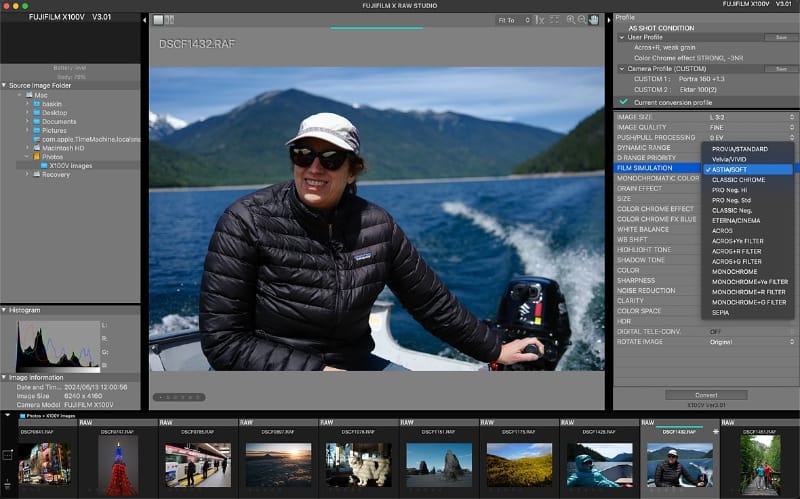This screenshot has width=800, height=499.
Task: Select the Acros+R, weak grain profile
Action: click(x=664, y=47)
